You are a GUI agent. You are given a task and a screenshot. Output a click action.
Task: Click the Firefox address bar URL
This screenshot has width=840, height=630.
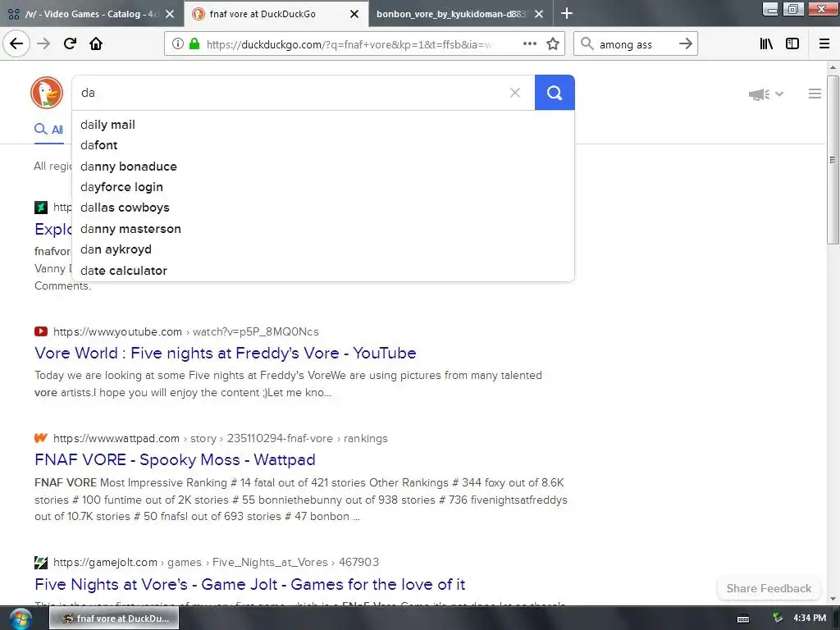[x=348, y=44]
